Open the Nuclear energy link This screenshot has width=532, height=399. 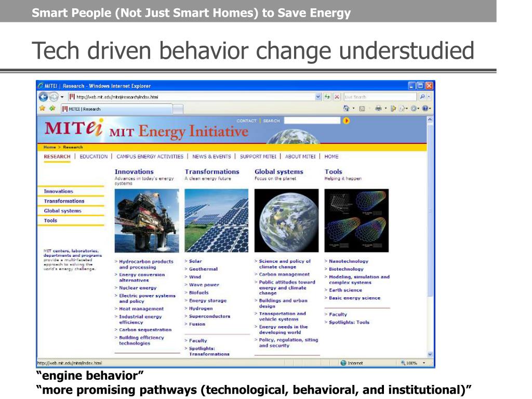138,288
